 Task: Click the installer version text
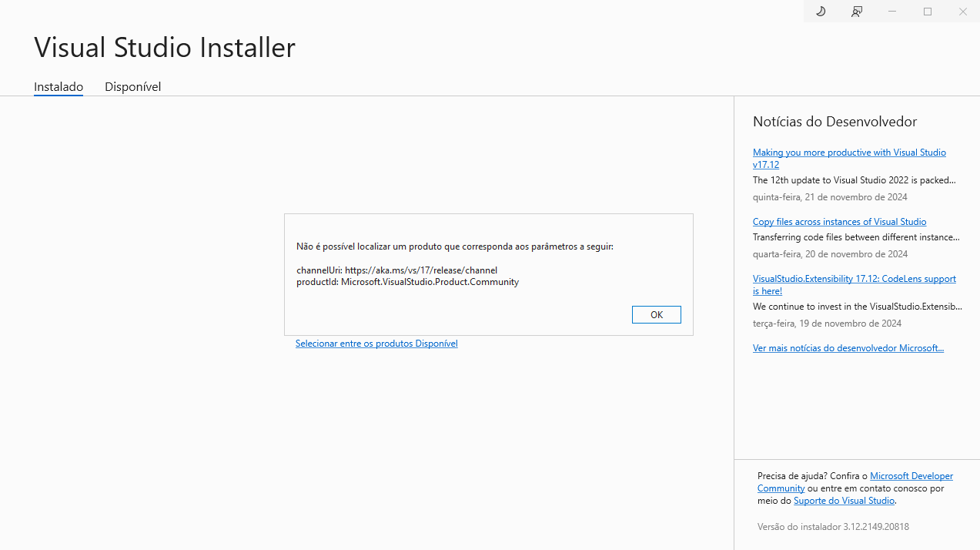(x=833, y=527)
